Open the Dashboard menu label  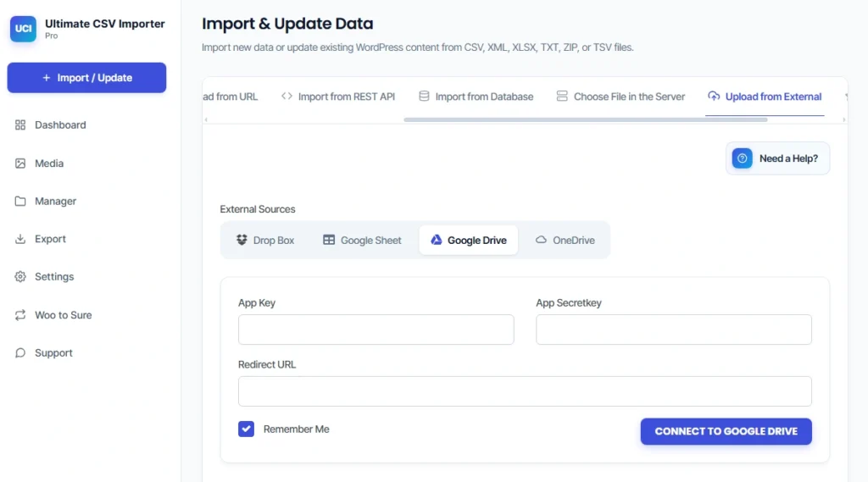click(x=60, y=125)
